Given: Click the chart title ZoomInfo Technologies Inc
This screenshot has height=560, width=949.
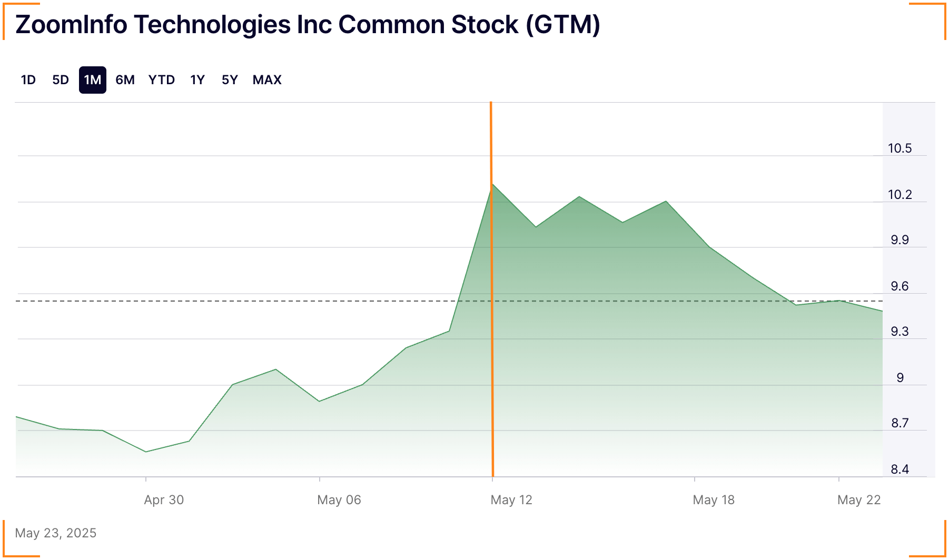Looking at the screenshot, I should click(x=307, y=24).
